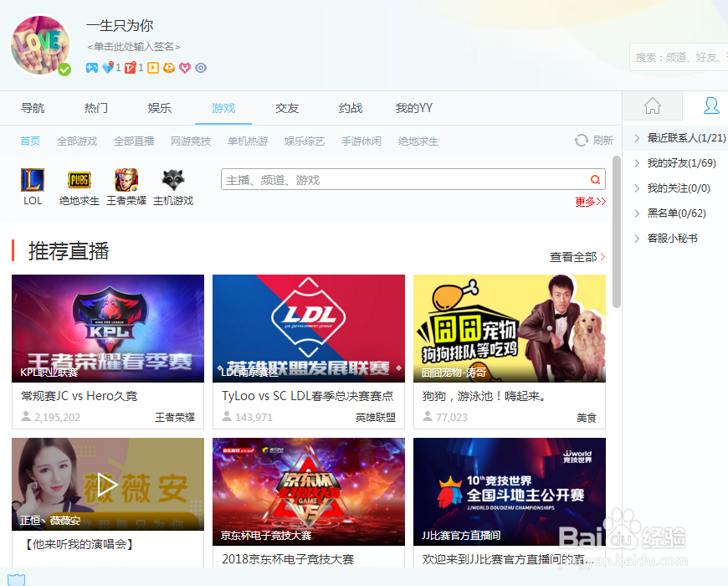The width and height of the screenshot is (728, 586).
Task: Click the red V membership badge icon
Action: [131, 68]
